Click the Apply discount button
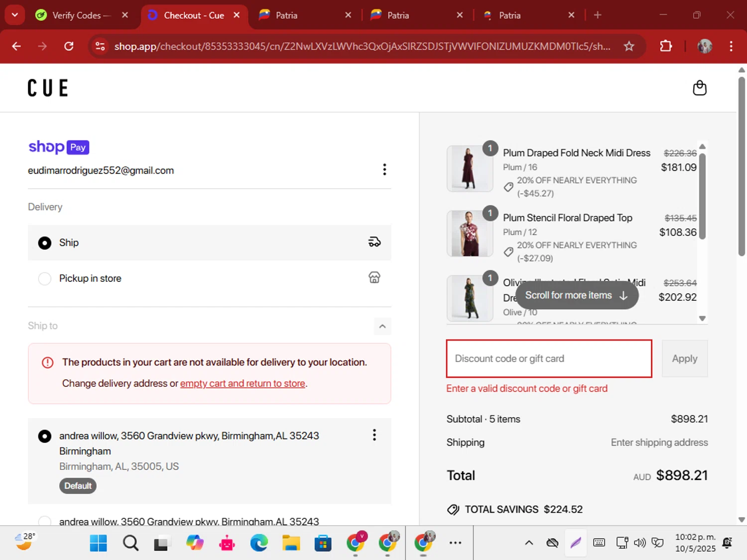Screen dimensions: 747x560 684,358
